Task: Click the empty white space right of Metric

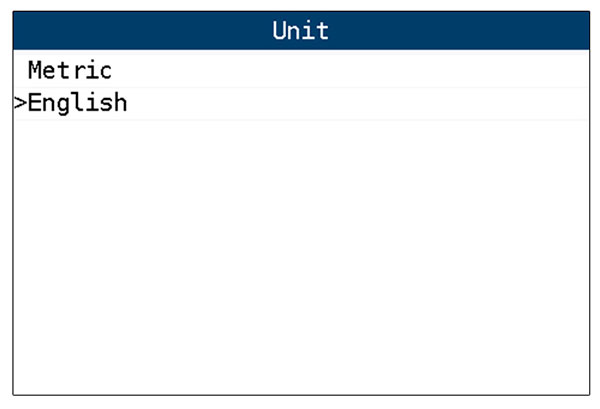Action: point(351,71)
